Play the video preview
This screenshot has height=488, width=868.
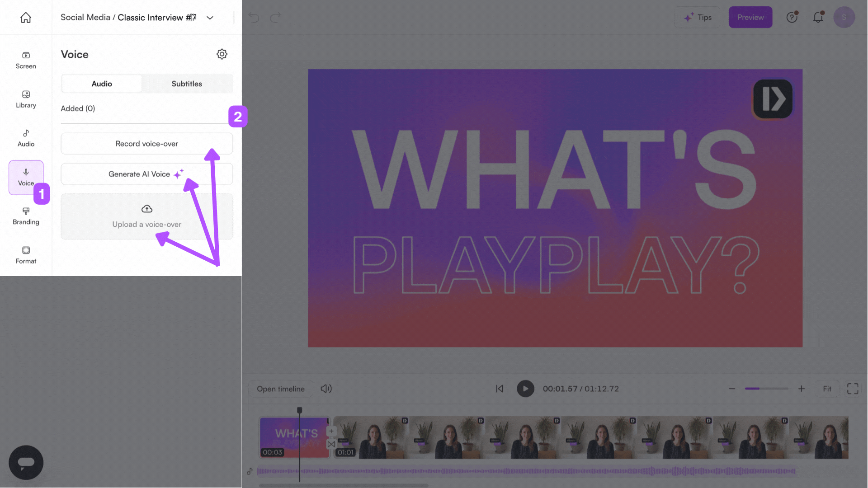click(525, 389)
